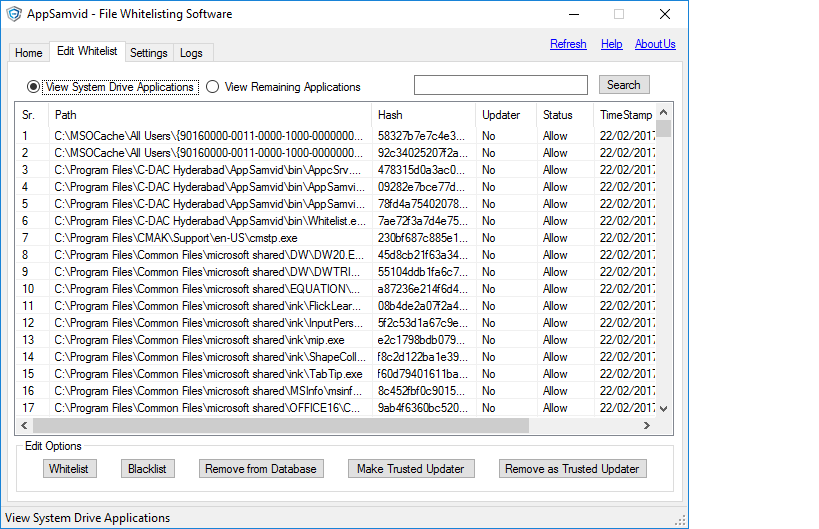819x529 pixels.
Task: Open the Help link
Action: click(611, 44)
